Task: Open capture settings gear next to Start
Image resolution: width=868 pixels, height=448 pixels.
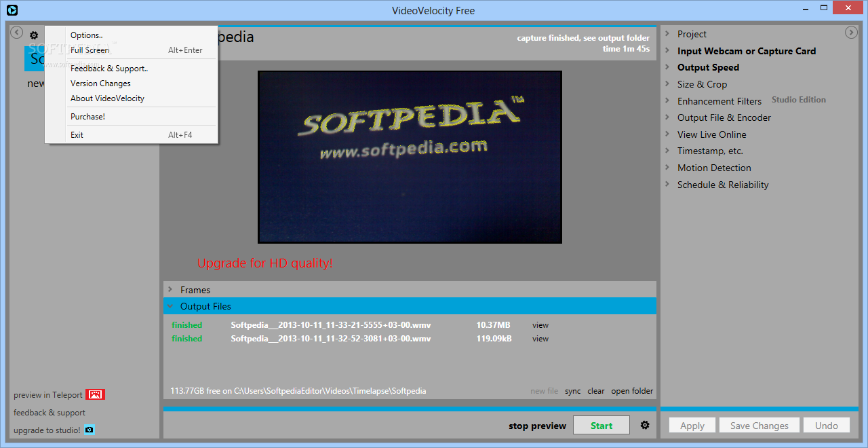Action: [x=645, y=425]
